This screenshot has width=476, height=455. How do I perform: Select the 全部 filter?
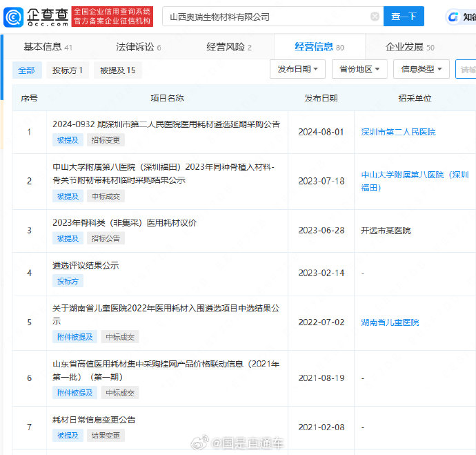click(x=27, y=70)
